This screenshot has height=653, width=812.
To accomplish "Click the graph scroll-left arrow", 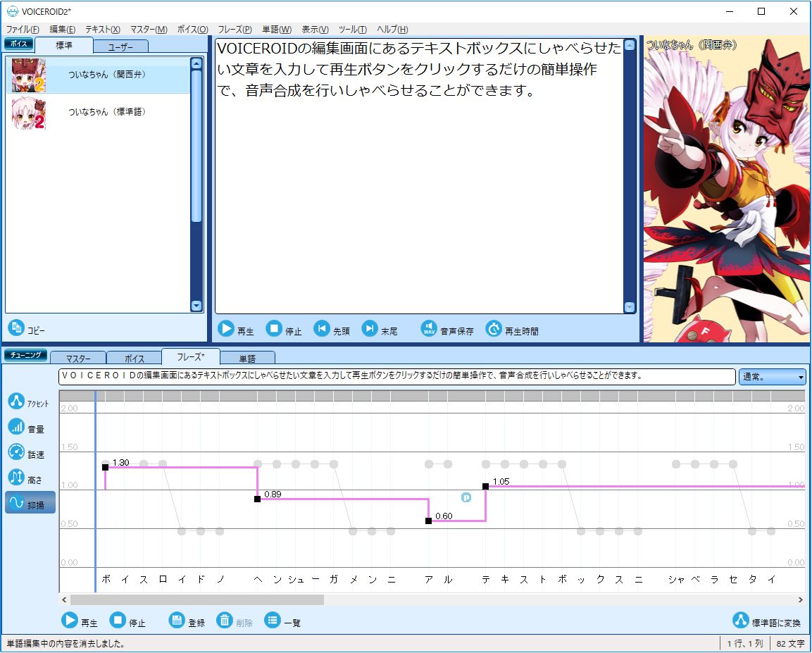I will [x=64, y=599].
